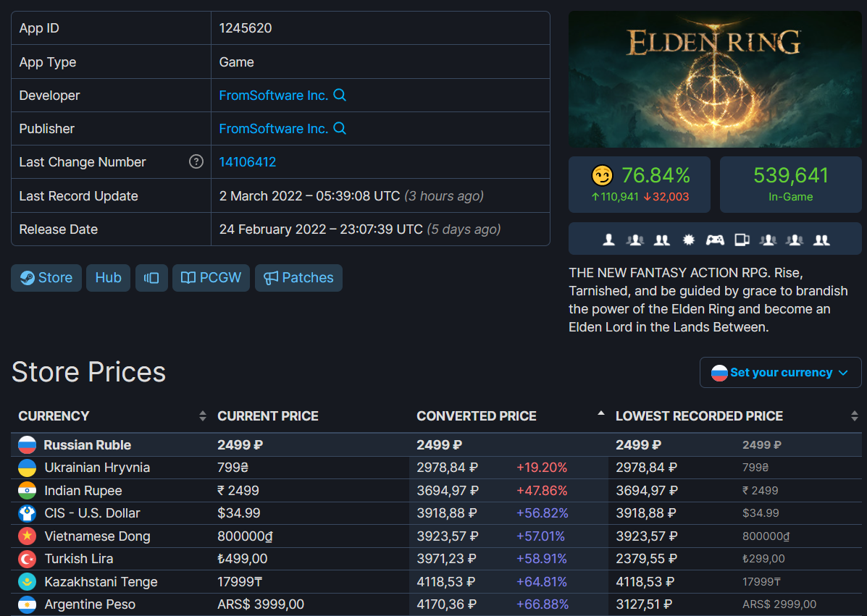This screenshot has width=867, height=616.
Task: Click the search magnifier next to Publisher FromSoftware
Action: point(340,128)
